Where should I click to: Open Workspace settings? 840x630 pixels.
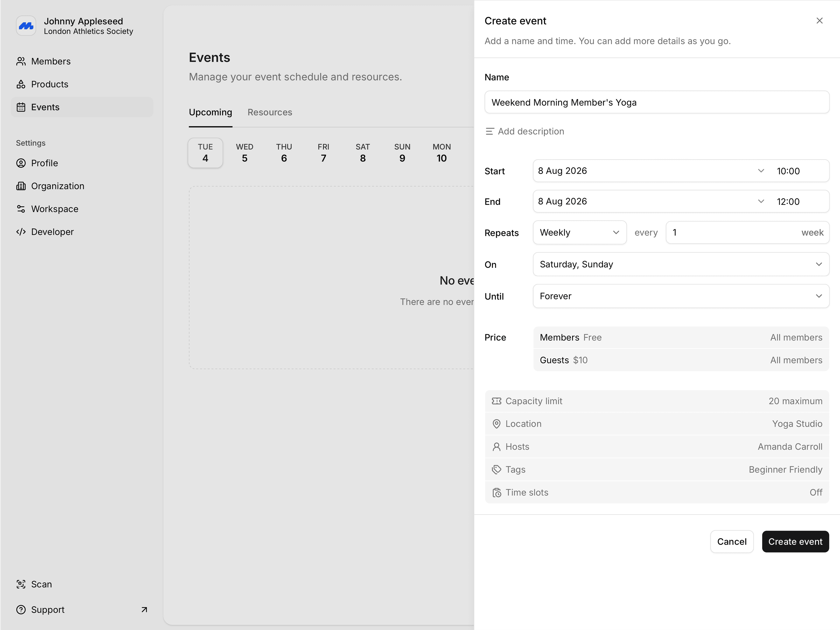pyautogui.click(x=82, y=209)
